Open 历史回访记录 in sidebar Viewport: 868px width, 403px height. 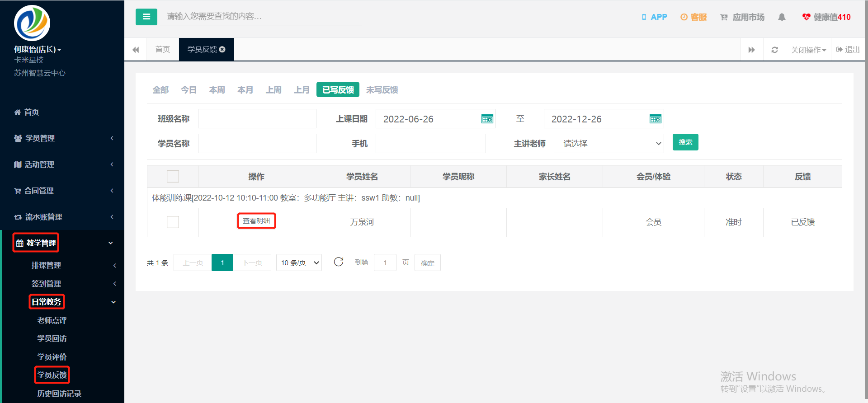tap(59, 394)
